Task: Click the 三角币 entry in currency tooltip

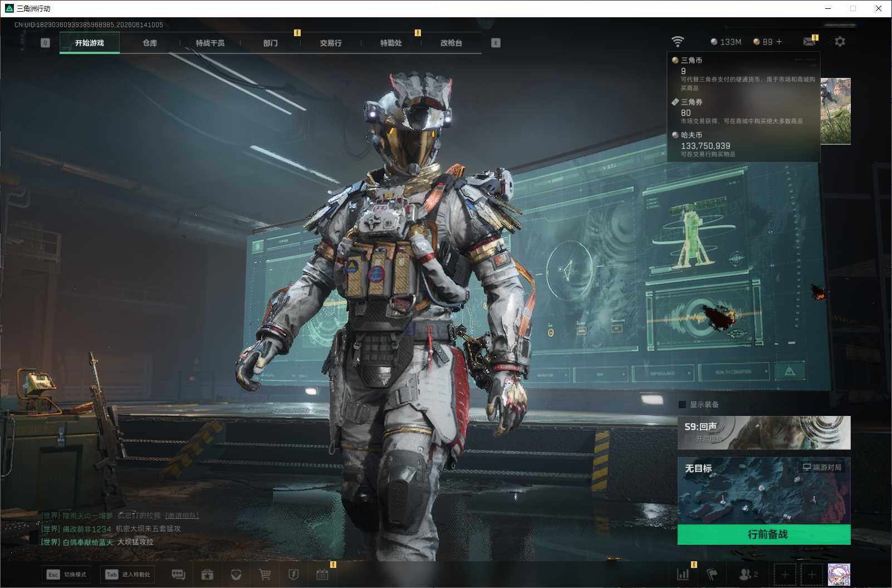Action: [744, 73]
